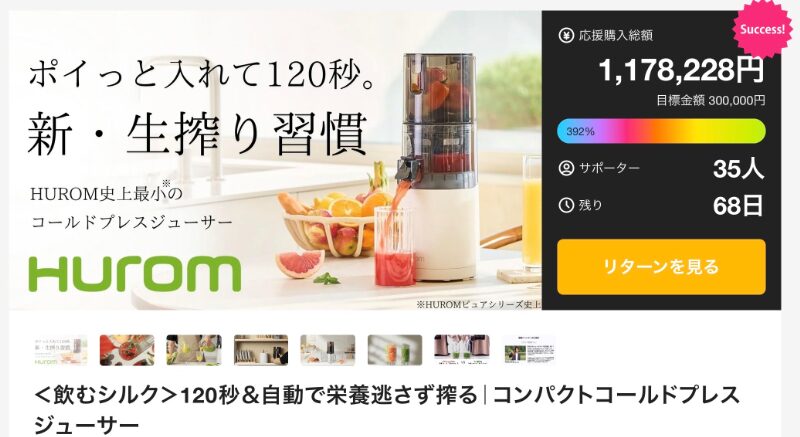
Task: Click the rainbow 392% progress bar
Action: point(661,131)
